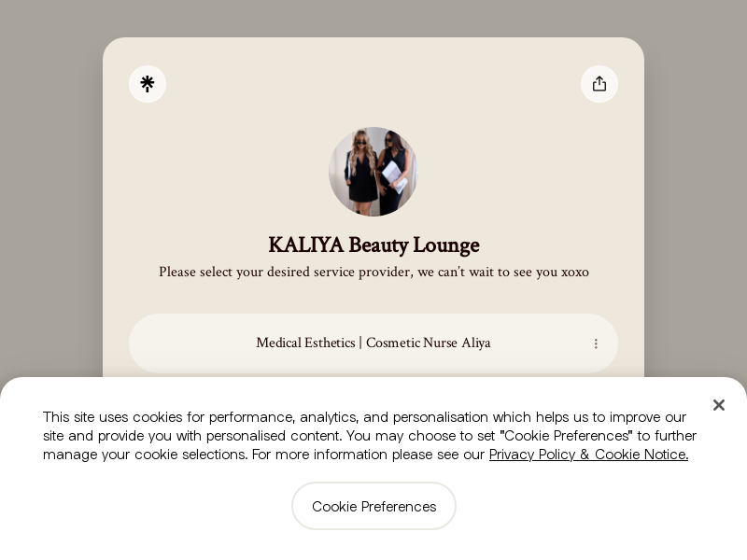Click the KALIYA Beauty Lounge heading
Viewport: 747px width, 560px height.
[373, 245]
